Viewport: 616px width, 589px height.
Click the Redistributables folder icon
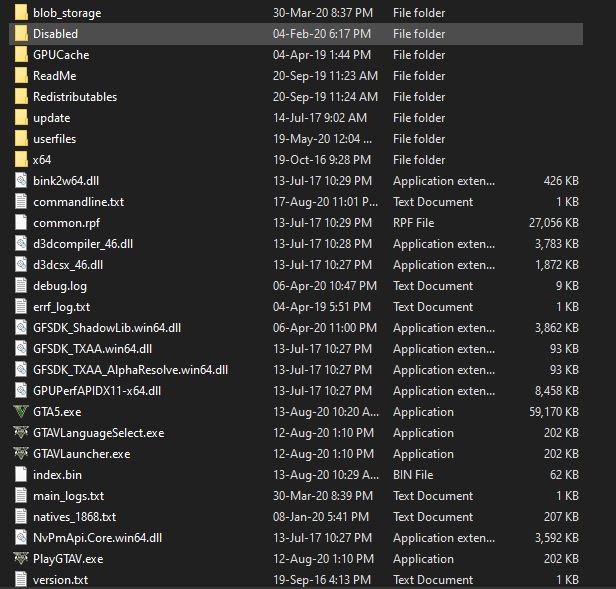(21, 97)
